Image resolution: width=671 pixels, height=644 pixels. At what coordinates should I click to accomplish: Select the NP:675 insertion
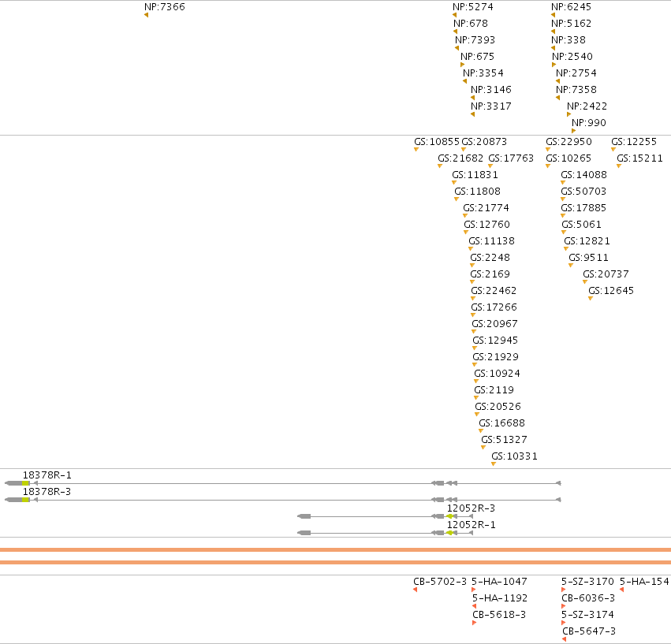pyautogui.click(x=478, y=57)
